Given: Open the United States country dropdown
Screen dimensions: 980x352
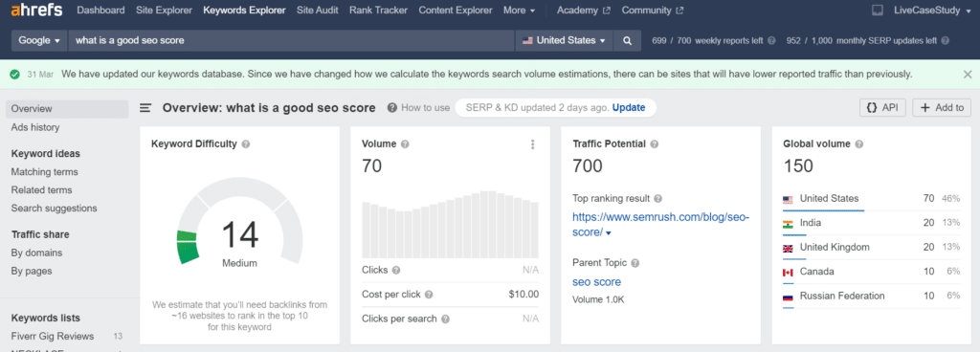Looking at the screenshot, I should pyautogui.click(x=564, y=40).
